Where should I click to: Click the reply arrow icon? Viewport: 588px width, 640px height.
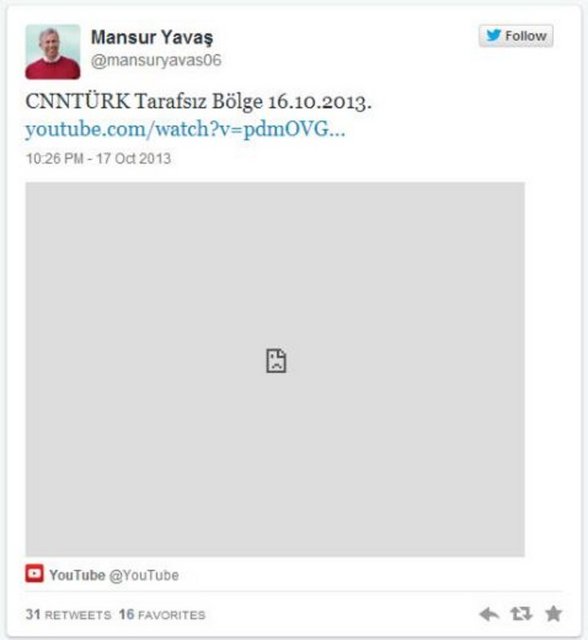tap(489, 613)
